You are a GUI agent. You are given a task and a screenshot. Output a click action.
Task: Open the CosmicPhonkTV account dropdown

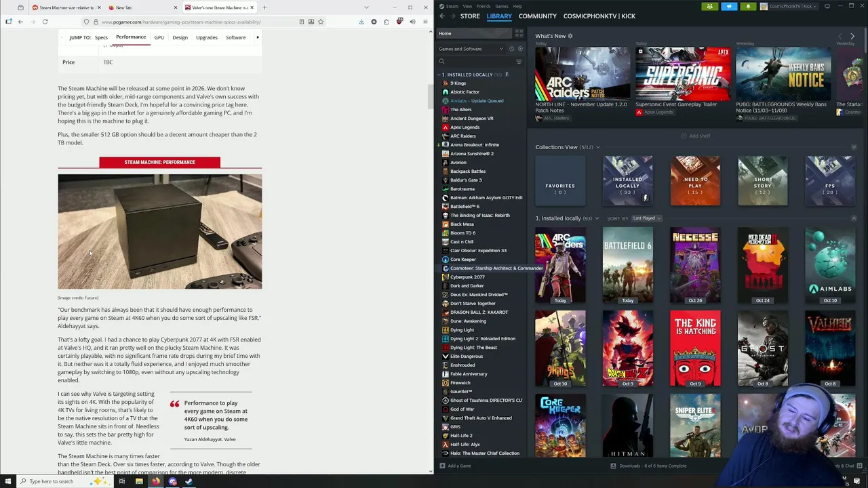[x=789, y=6]
